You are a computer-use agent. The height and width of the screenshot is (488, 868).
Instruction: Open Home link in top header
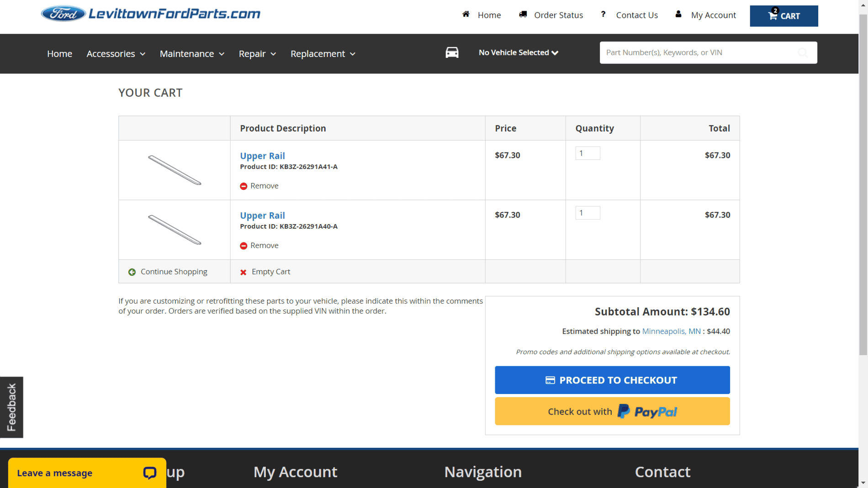coord(489,15)
